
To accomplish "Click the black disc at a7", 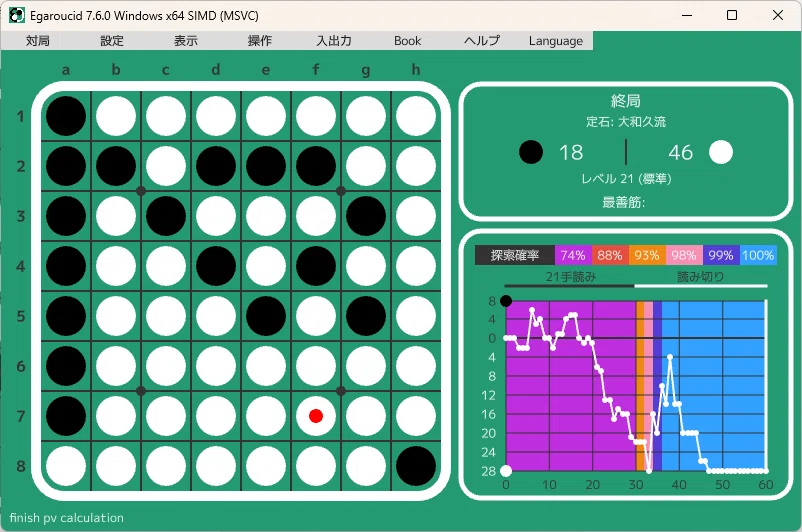I will pos(66,416).
